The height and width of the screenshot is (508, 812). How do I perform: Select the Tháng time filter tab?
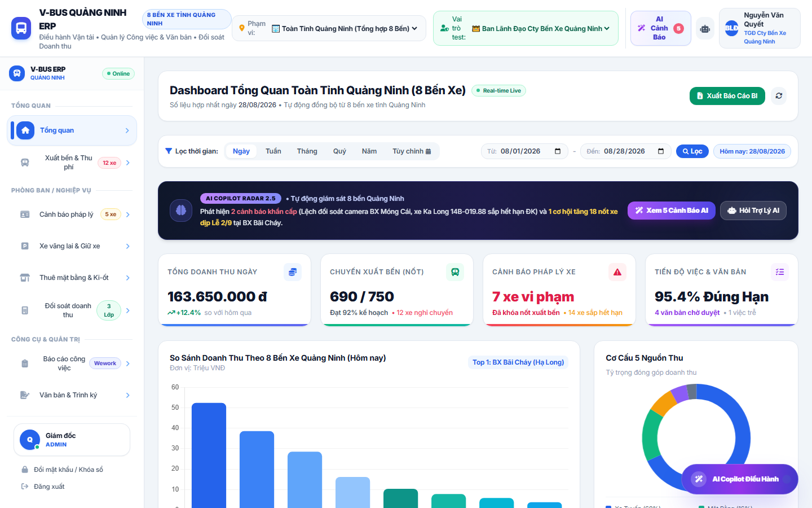(307, 151)
